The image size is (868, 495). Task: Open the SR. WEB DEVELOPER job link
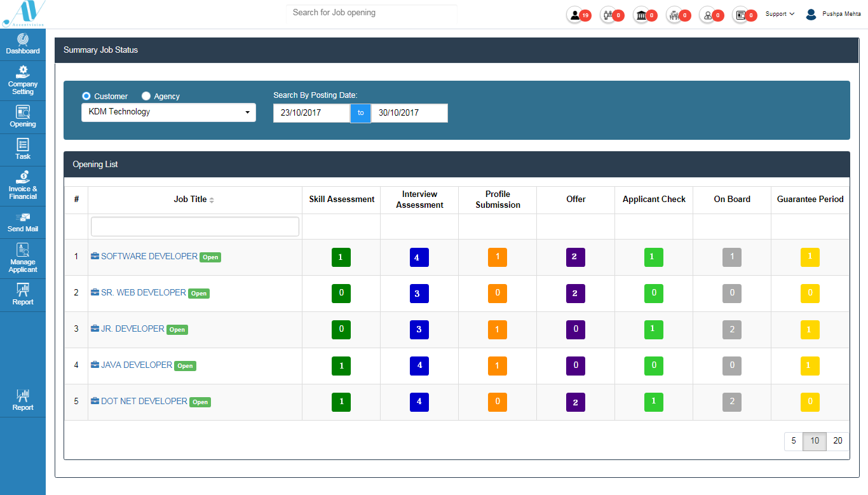(x=144, y=292)
